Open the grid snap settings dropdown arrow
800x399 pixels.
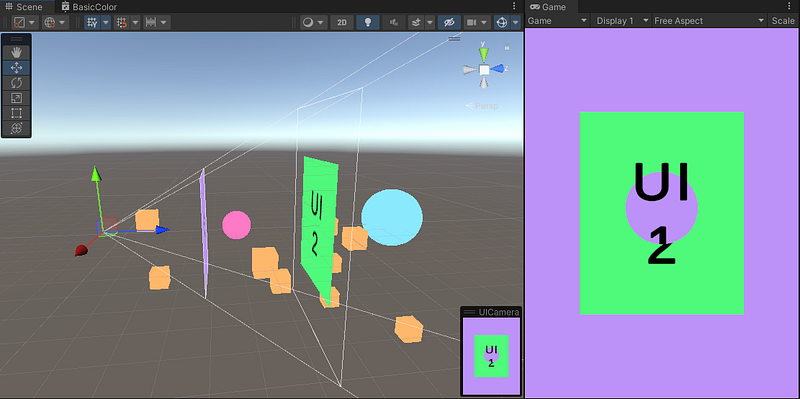pyautogui.click(x=135, y=22)
